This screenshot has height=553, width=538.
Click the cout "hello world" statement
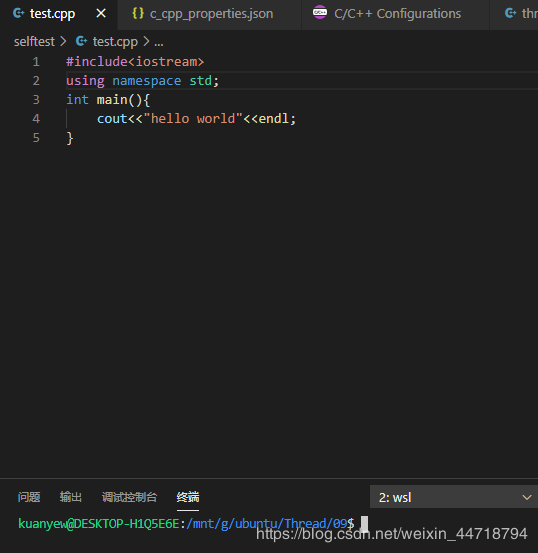coord(197,119)
